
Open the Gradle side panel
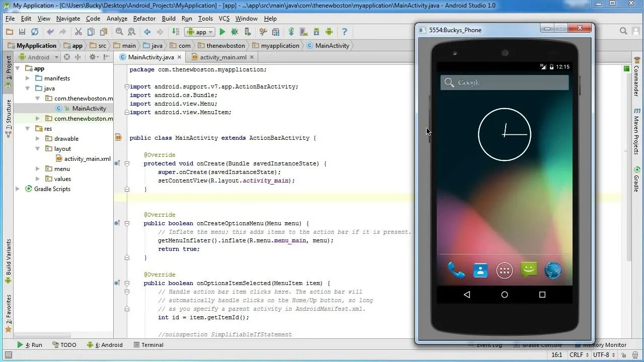(x=637, y=179)
